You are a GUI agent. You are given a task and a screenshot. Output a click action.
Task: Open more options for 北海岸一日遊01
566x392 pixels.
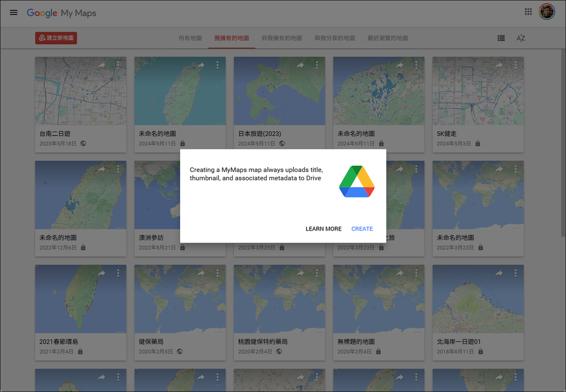click(x=516, y=273)
